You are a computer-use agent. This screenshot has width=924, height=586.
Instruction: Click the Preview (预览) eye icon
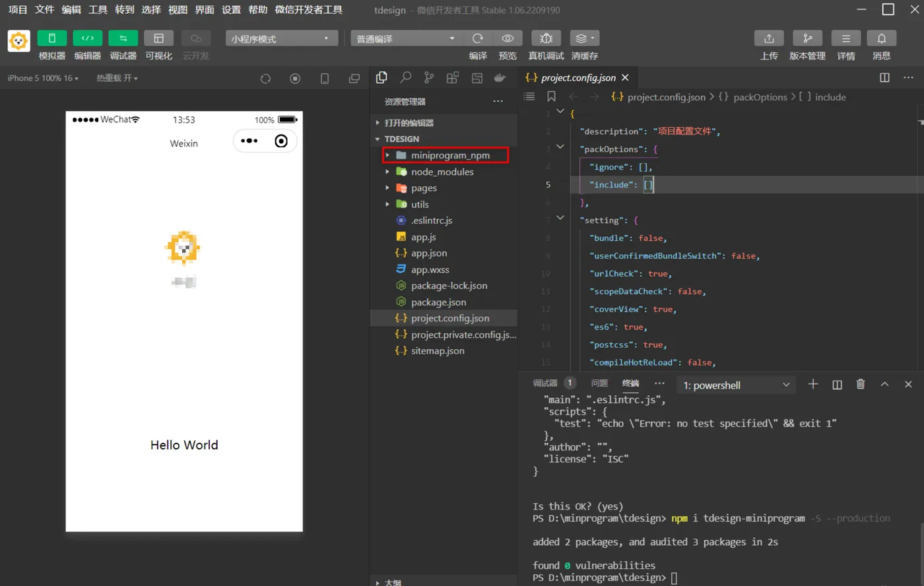508,39
